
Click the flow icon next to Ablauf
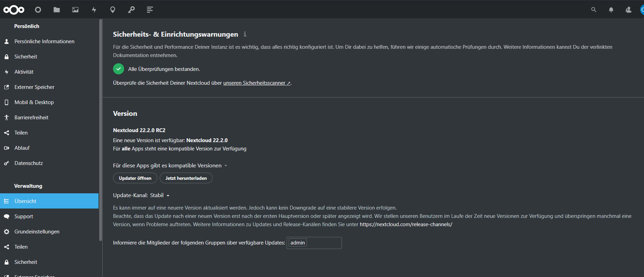coord(7,148)
